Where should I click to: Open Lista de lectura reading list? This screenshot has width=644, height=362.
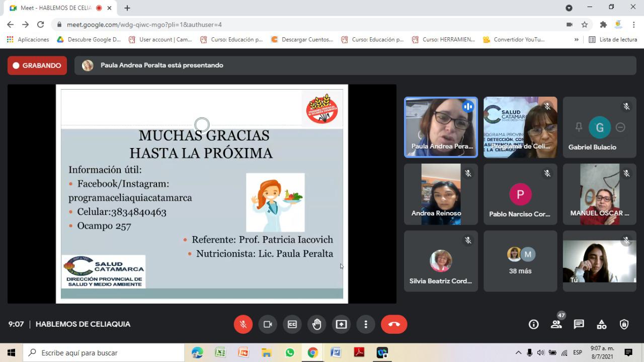[x=613, y=40]
